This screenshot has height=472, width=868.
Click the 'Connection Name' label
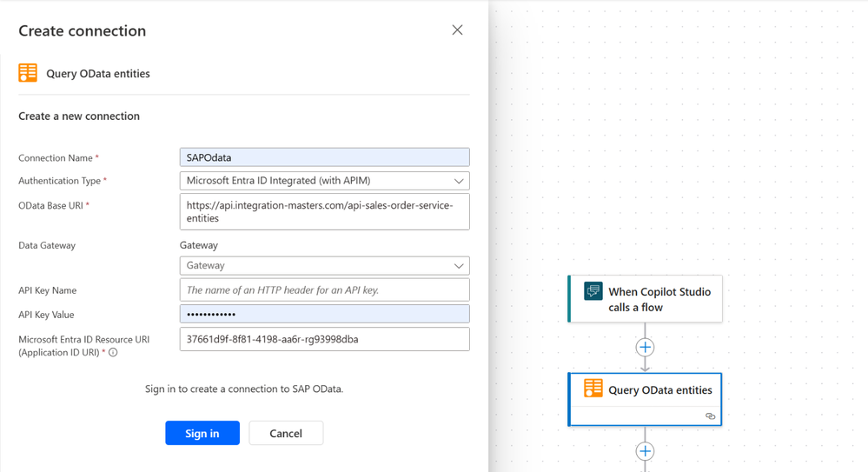(56, 158)
